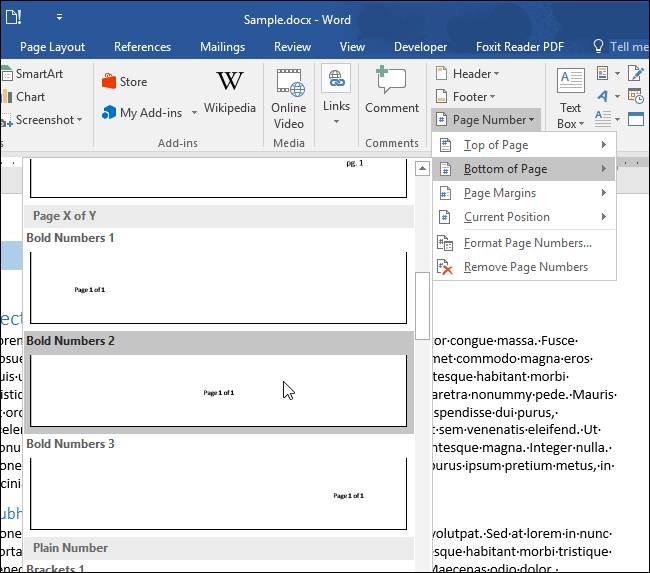
Task: Click the Signature Line icon
Action: (x=636, y=73)
